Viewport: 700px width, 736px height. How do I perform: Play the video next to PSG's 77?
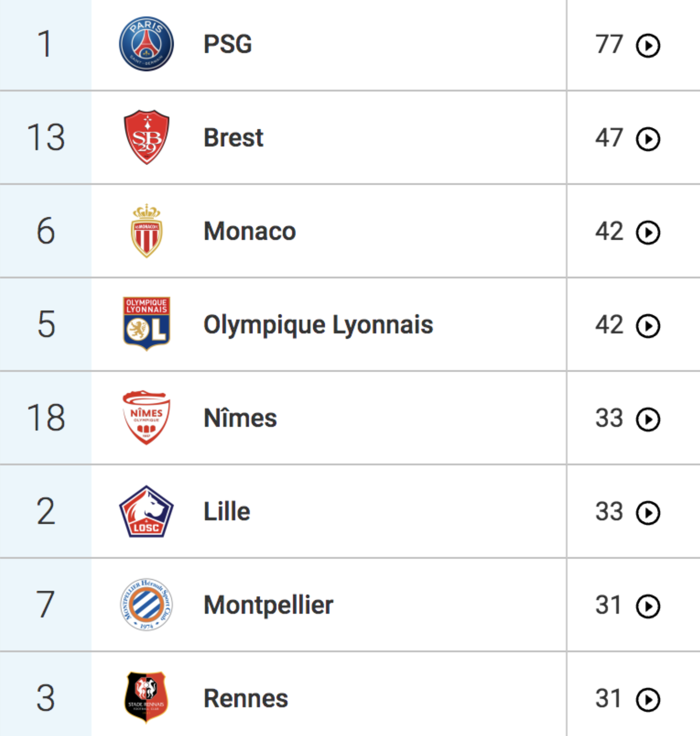(648, 45)
